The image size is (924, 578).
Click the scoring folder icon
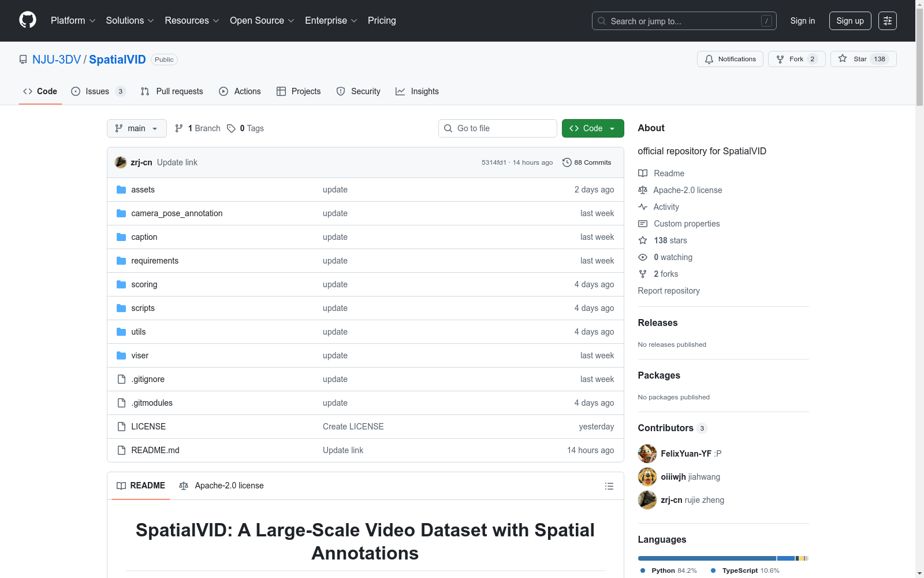pos(121,284)
